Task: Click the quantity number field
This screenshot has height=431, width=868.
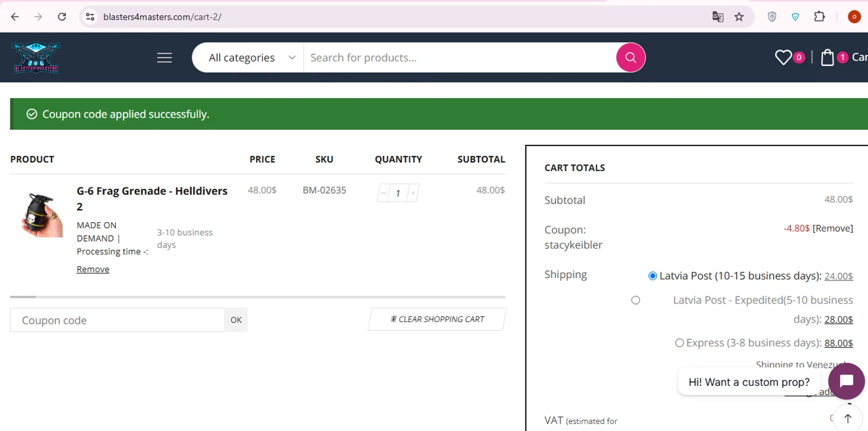Action: click(398, 193)
